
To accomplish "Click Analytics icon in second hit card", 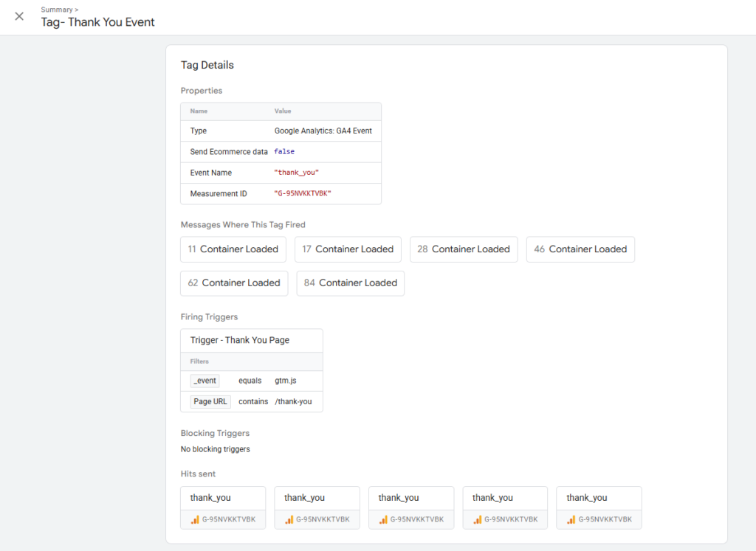I will click(x=290, y=519).
